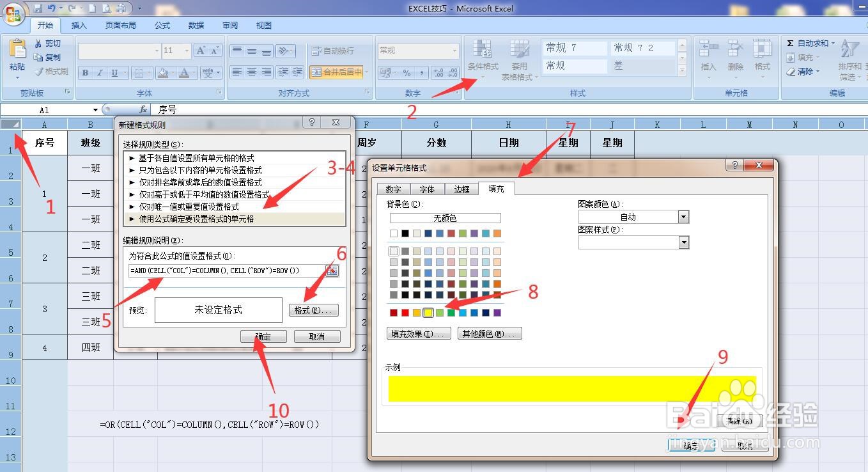Select the 常规 7 cell style

tap(574, 48)
